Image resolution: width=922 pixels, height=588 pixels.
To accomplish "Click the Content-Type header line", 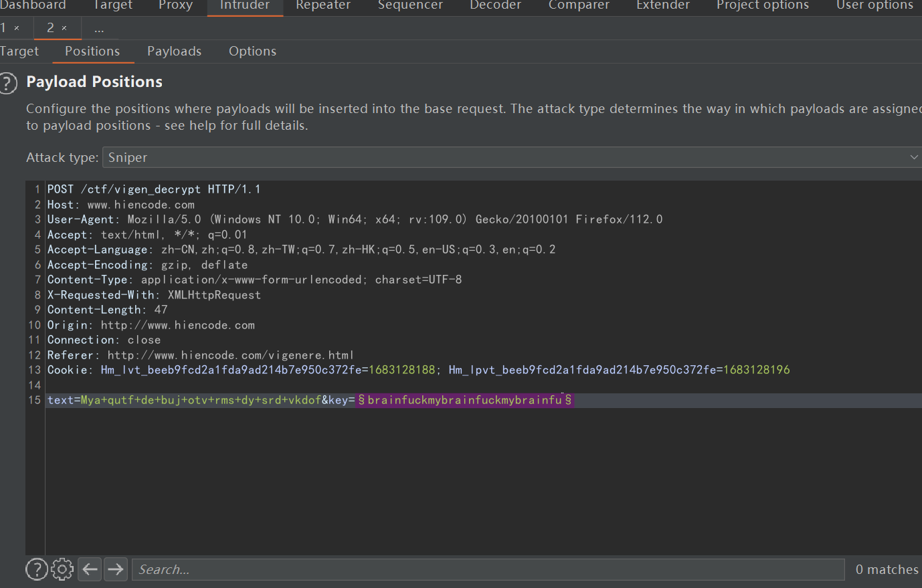I will click(254, 280).
